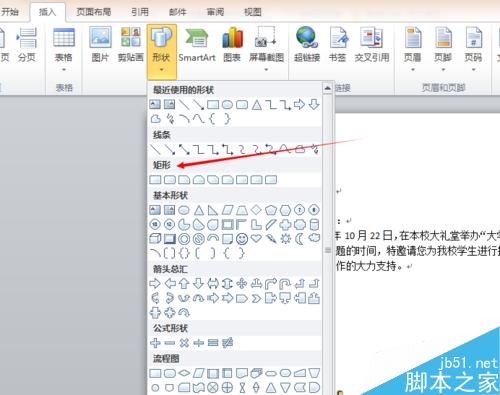Open the 屏幕截图 screenshot dropdown

coord(266,49)
